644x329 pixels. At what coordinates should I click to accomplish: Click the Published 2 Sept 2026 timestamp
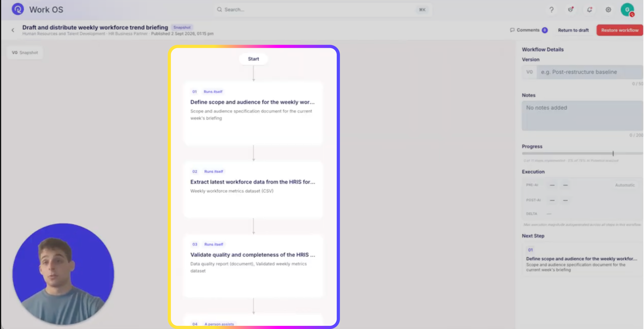(x=182, y=34)
